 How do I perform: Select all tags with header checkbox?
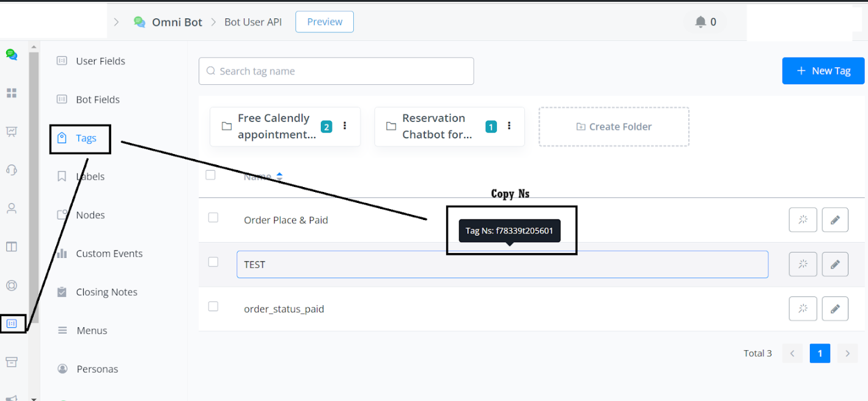point(211,175)
